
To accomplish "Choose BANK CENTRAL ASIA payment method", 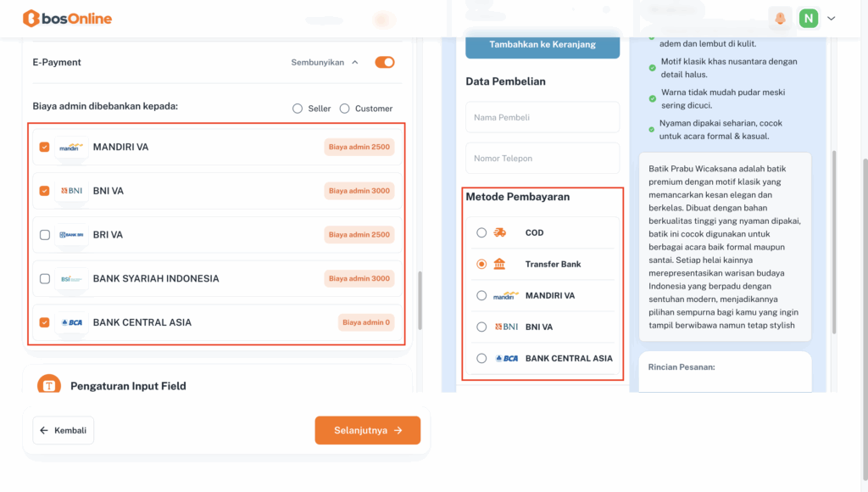I will (x=481, y=358).
